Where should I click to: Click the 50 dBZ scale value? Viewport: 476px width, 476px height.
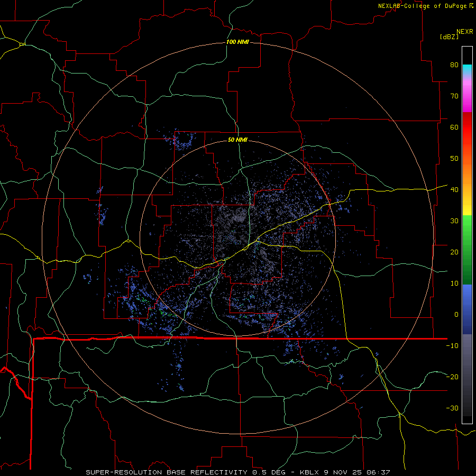coord(454,159)
